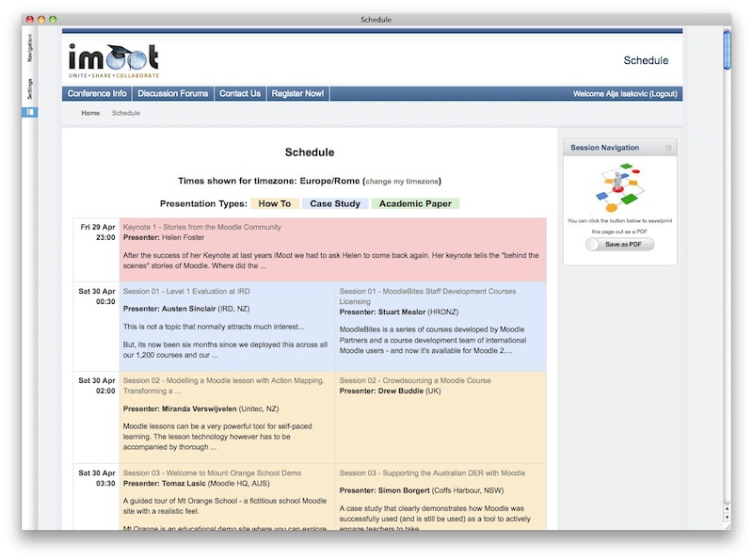Click presenter name Miranda Verswijvelen
This screenshot has width=753, height=560.
[200, 408]
